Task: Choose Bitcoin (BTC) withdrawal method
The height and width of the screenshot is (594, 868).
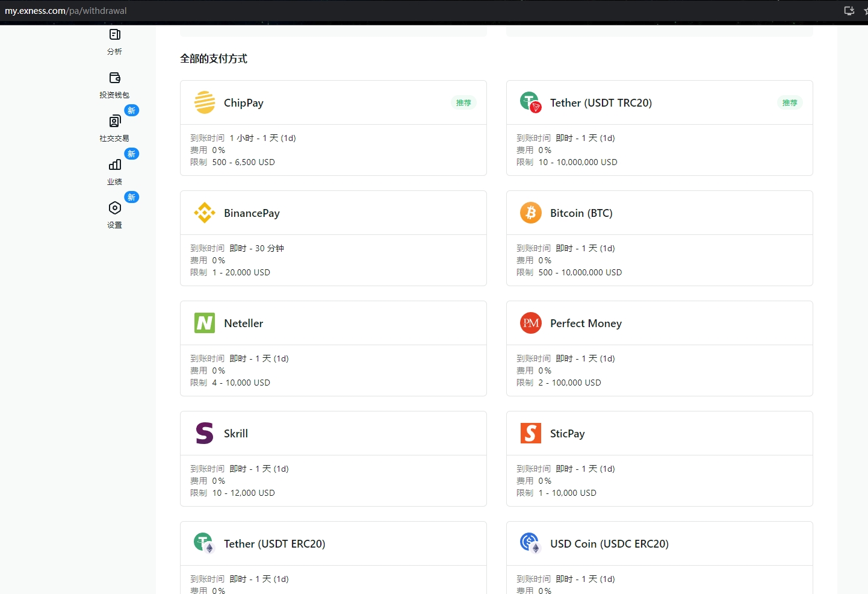Action: 660,239
